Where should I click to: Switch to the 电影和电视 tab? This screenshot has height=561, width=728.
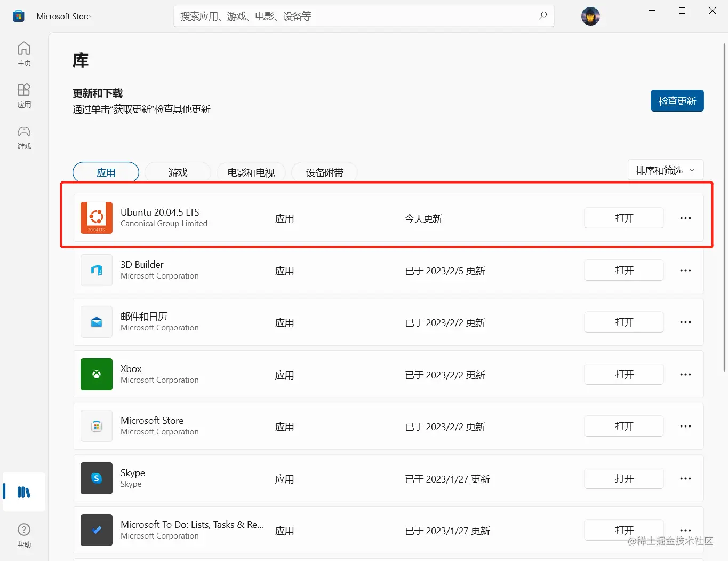pyautogui.click(x=251, y=172)
